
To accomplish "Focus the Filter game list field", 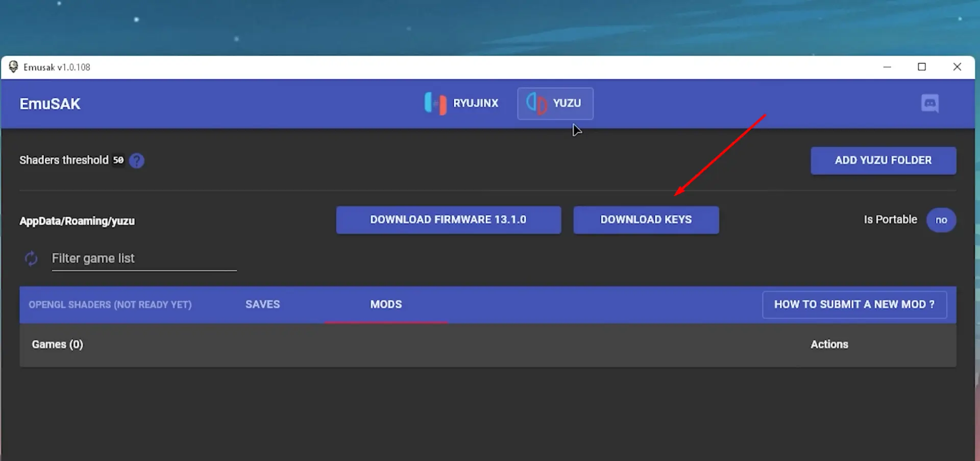I will tap(144, 259).
